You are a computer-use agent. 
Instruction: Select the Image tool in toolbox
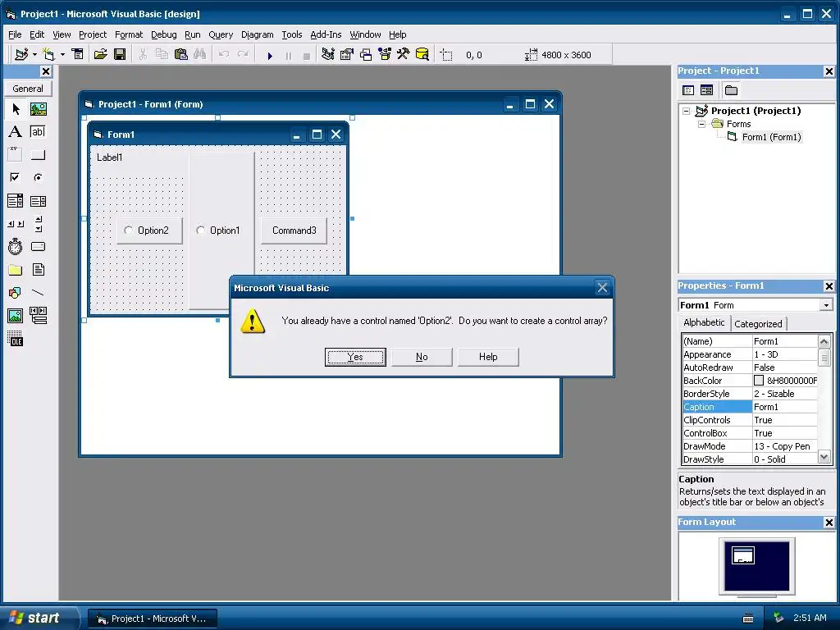[16, 316]
